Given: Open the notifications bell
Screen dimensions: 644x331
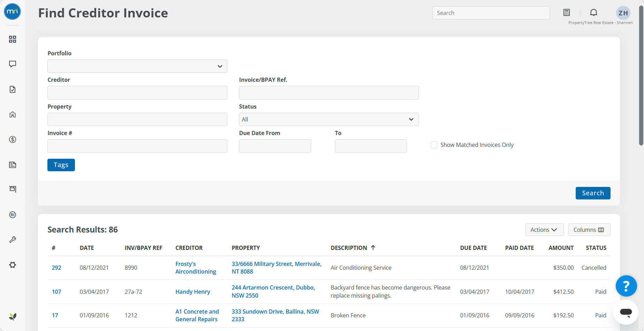Looking at the screenshot, I should point(593,13).
